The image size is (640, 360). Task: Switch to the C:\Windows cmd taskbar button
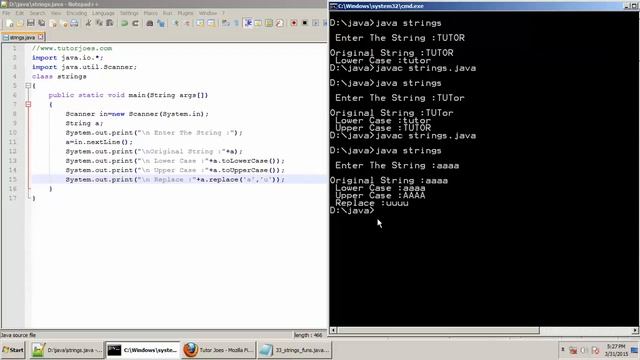(x=142, y=350)
